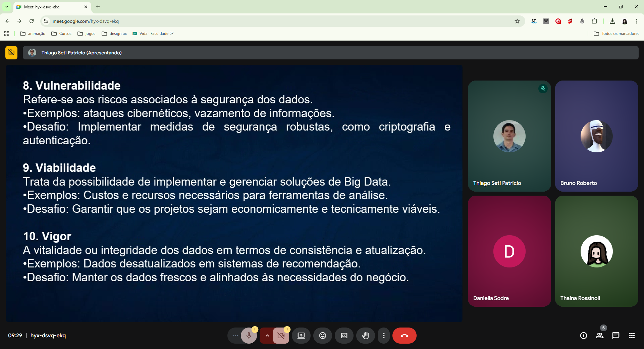This screenshot has height=349, width=644.
Task: Open the tab search dropdown arrow
Action: tap(7, 7)
